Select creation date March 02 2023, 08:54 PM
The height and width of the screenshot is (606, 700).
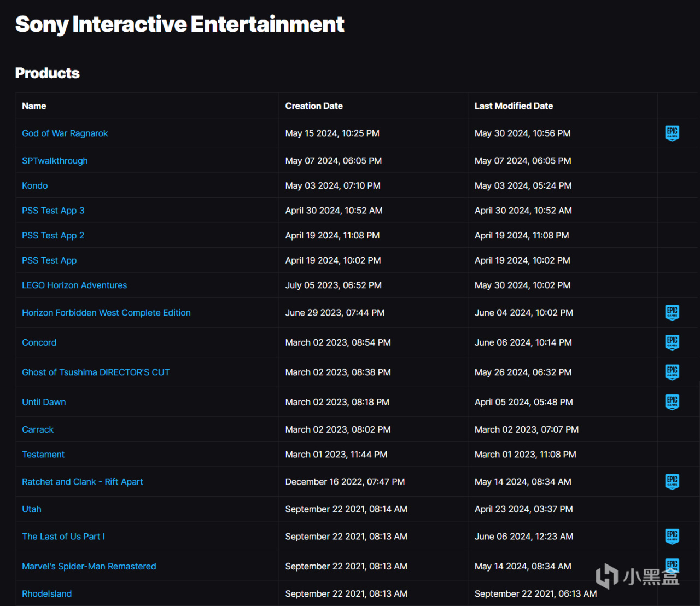[338, 342]
